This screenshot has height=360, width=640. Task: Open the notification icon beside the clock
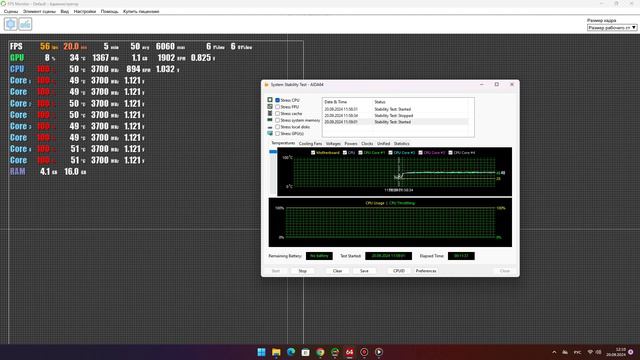click(x=631, y=352)
